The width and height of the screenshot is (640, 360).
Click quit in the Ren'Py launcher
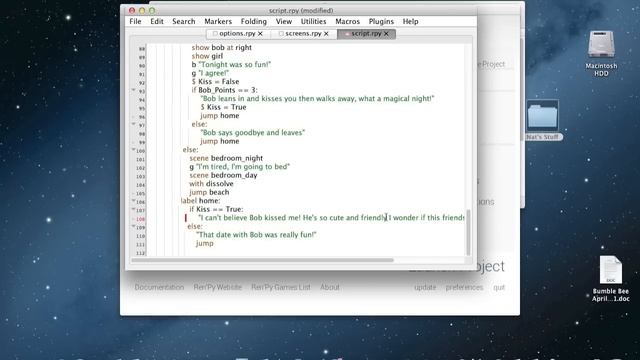(x=499, y=287)
